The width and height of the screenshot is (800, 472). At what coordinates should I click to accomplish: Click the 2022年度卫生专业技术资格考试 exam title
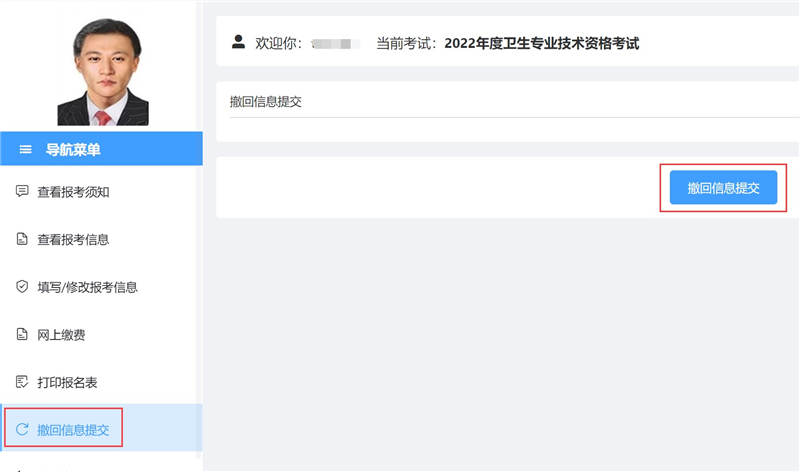coord(540,44)
